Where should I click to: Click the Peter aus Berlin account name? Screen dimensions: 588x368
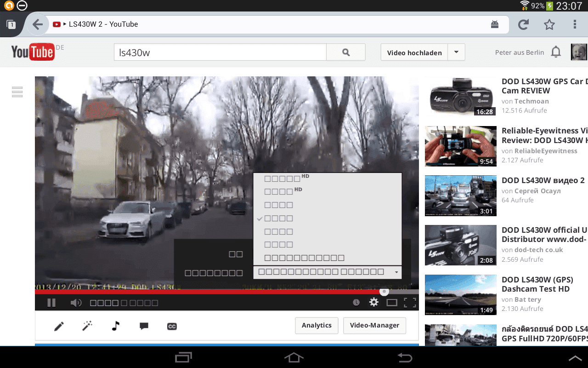coord(520,52)
